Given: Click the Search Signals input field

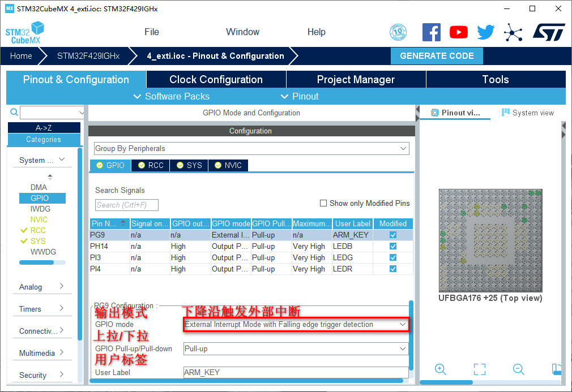Looking at the screenshot, I should [x=126, y=205].
